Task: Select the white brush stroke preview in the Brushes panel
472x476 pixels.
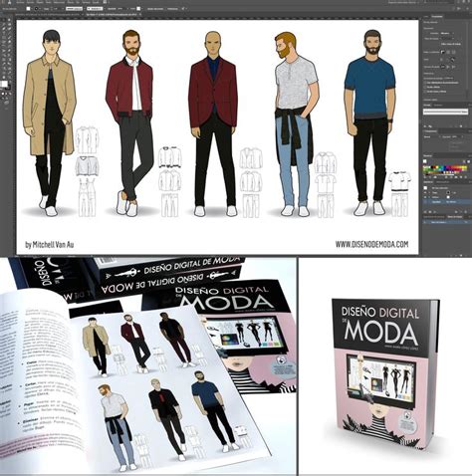Action: pyautogui.click(x=445, y=112)
